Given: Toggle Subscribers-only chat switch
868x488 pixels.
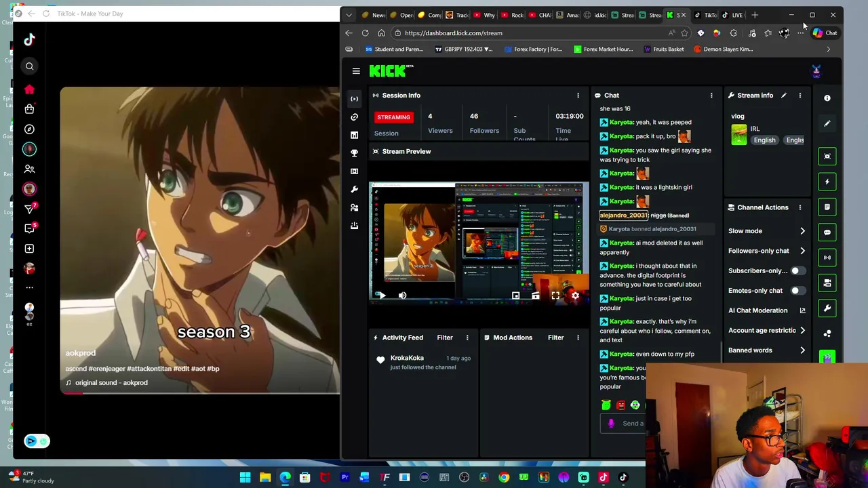Looking at the screenshot, I should point(797,270).
